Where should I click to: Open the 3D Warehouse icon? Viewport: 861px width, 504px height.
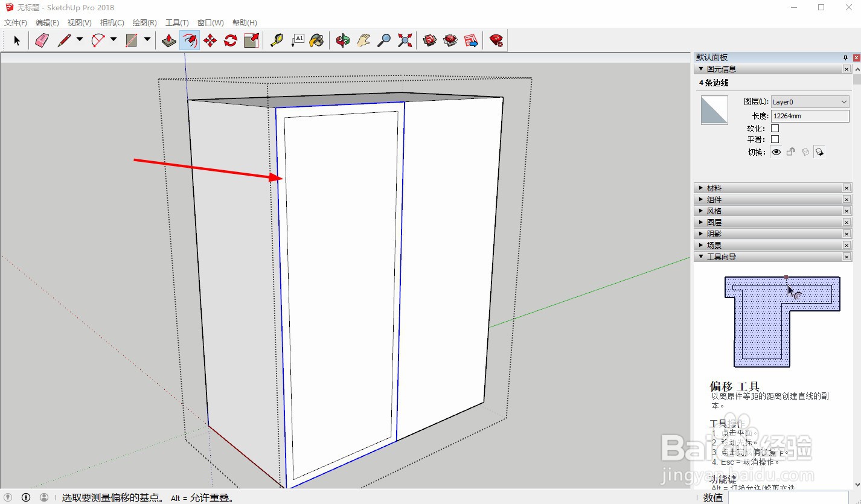coord(430,40)
